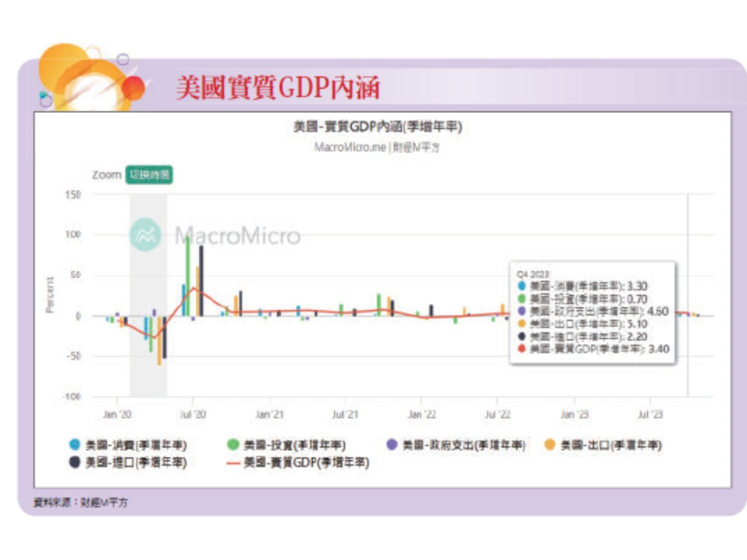The image size is (747, 560).
Task: Click the Percent y-axis title
Action: pos(49,295)
